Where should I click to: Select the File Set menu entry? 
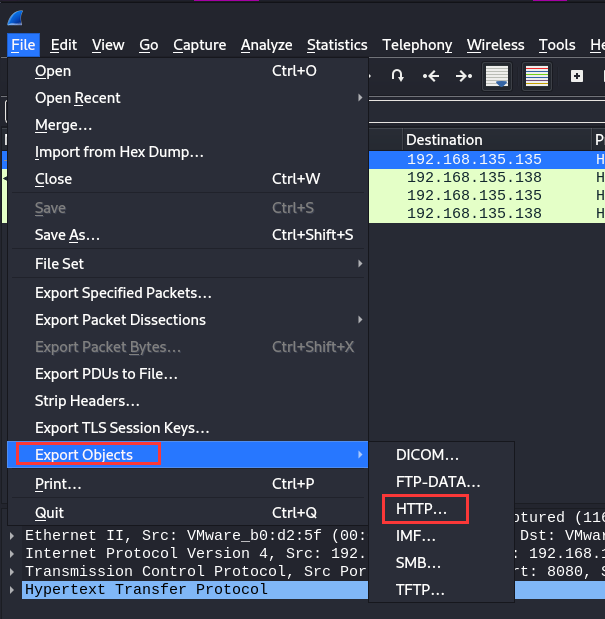point(188,264)
